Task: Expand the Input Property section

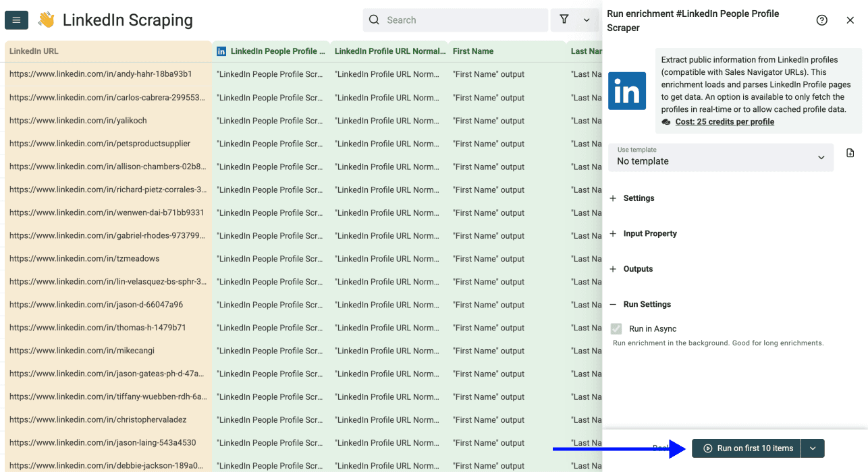Action: tap(613, 233)
